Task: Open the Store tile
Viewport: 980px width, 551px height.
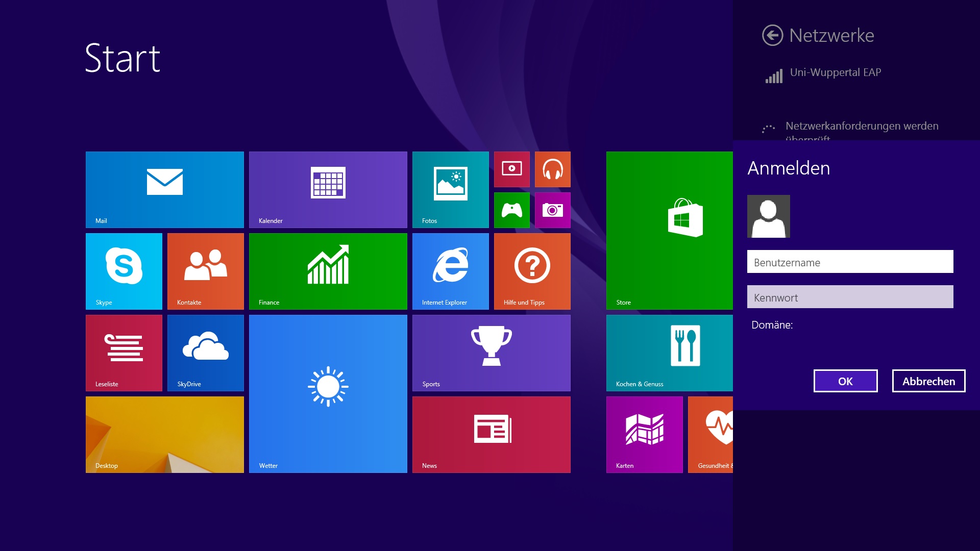Action: pos(669,230)
